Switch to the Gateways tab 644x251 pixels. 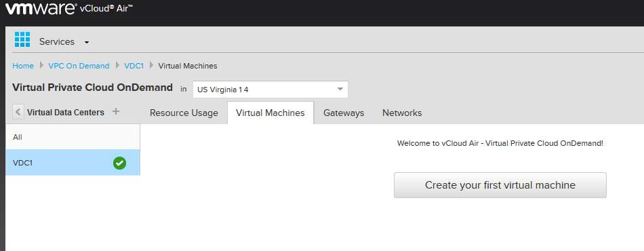pyautogui.click(x=344, y=113)
